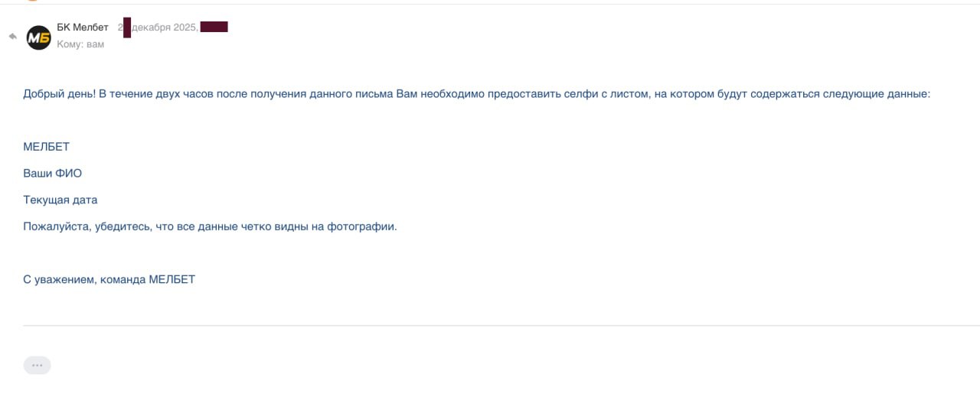This screenshot has width=980, height=397.
Task: Click the Текущая дата line
Action: click(x=60, y=200)
